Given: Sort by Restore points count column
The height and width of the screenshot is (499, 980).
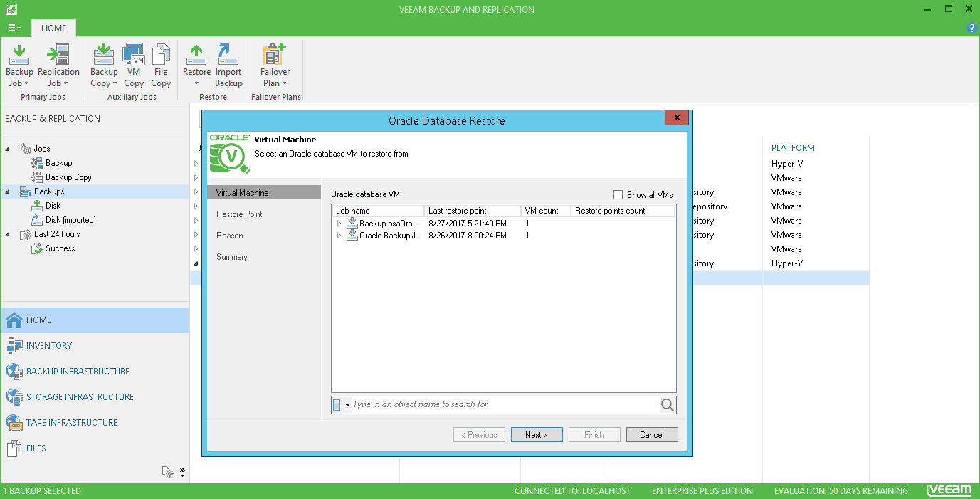Looking at the screenshot, I should coord(623,211).
